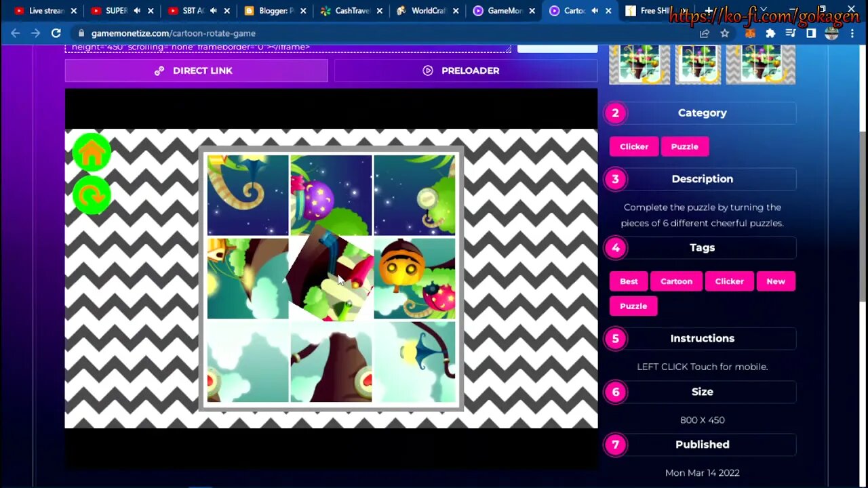Rotate the acorn face puzzle piece
Viewport: 868px width, 488px height.
pyautogui.click(x=414, y=279)
